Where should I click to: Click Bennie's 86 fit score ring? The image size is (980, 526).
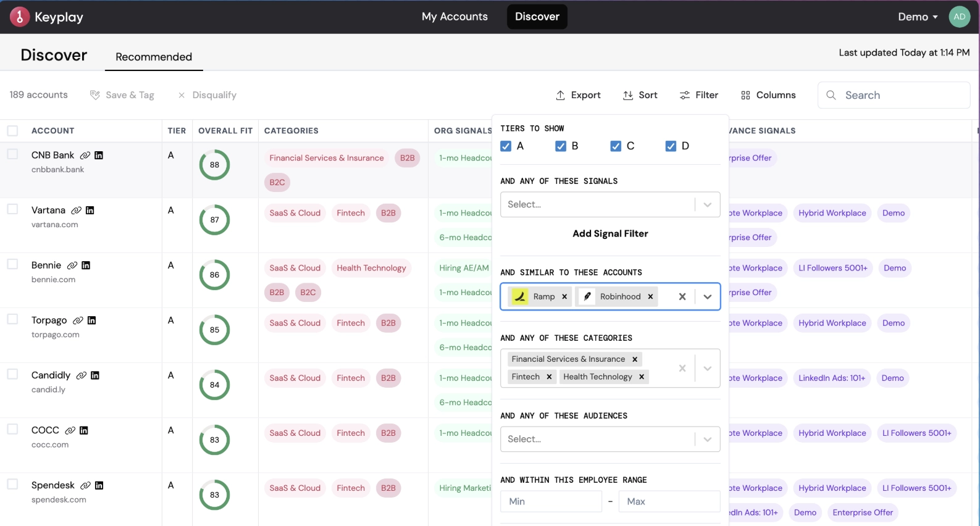pos(214,275)
